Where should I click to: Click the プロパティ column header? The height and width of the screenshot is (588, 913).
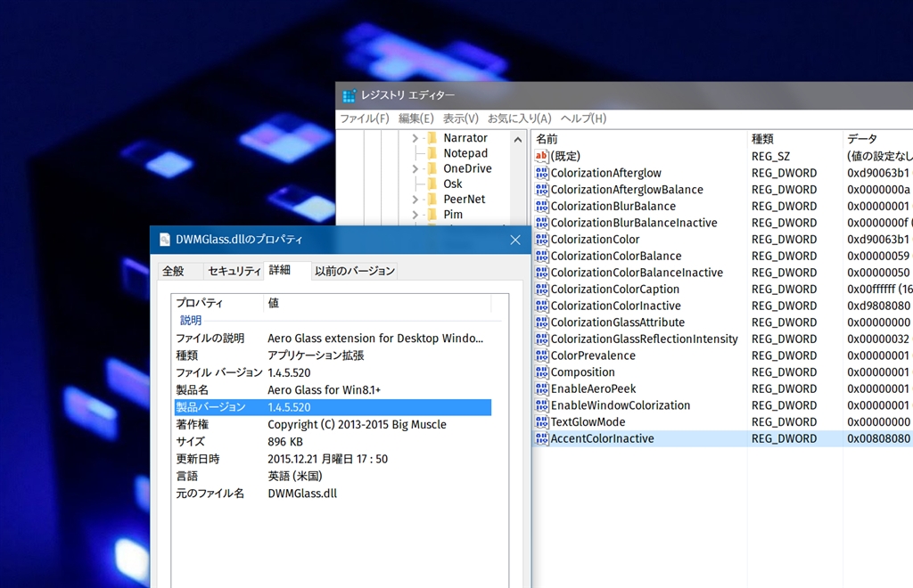[218, 303]
